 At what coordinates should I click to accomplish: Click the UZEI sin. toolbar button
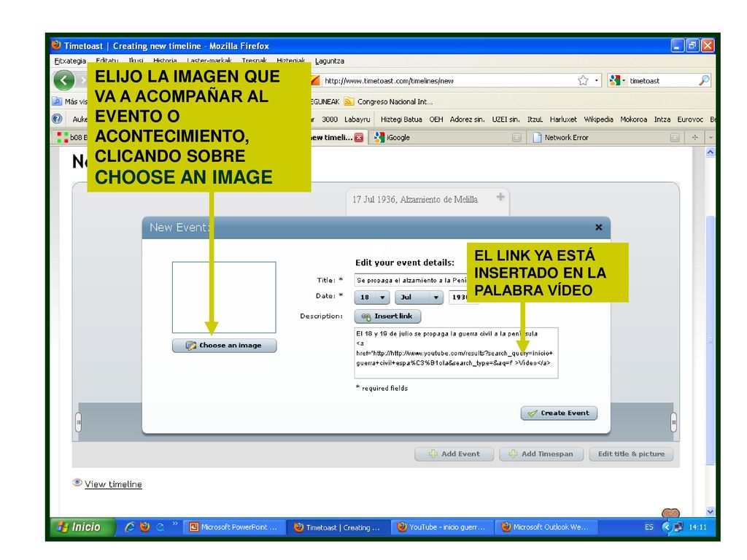click(506, 119)
